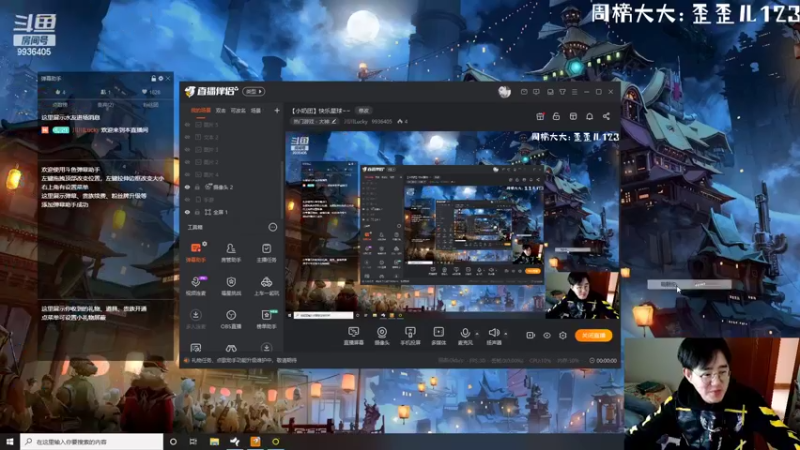Open settings gear next to 关闭直播
This screenshot has width=800, height=450.
pyautogui.click(x=563, y=335)
